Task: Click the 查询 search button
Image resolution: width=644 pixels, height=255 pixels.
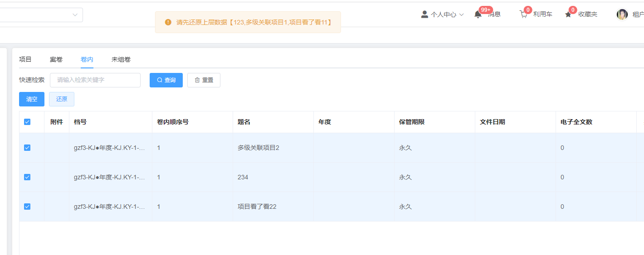Action: point(166,80)
